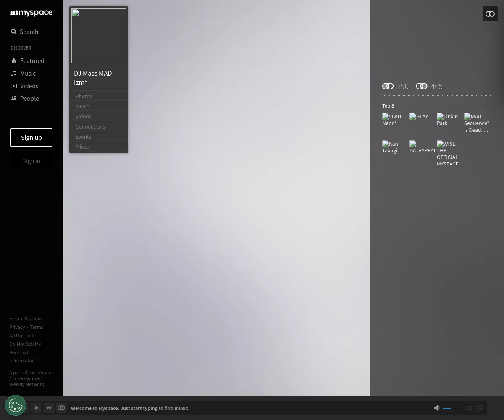This screenshot has width=504, height=420.
Task: Open Music with the note icon
Action: click(24, 73)
